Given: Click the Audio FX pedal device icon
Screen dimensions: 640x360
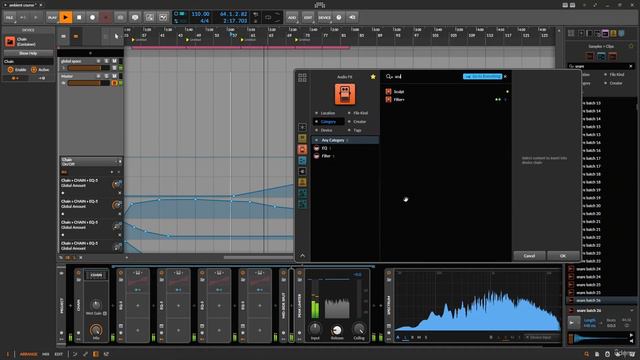Looking at the screenshot, I should tap(345, 94).
